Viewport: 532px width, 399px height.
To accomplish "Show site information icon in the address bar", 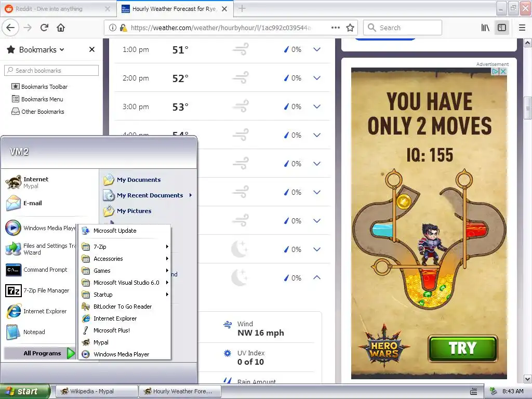I will point(112,28).
